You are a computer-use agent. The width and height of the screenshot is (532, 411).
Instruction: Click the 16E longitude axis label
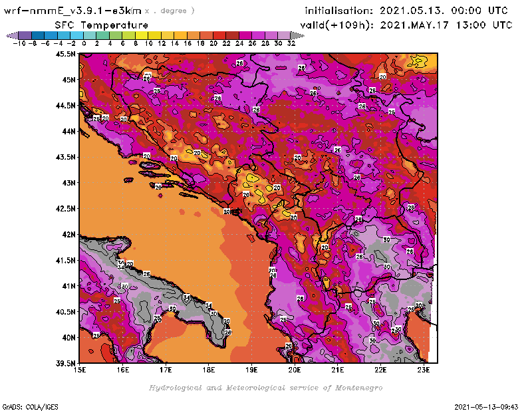pos(123,370)
